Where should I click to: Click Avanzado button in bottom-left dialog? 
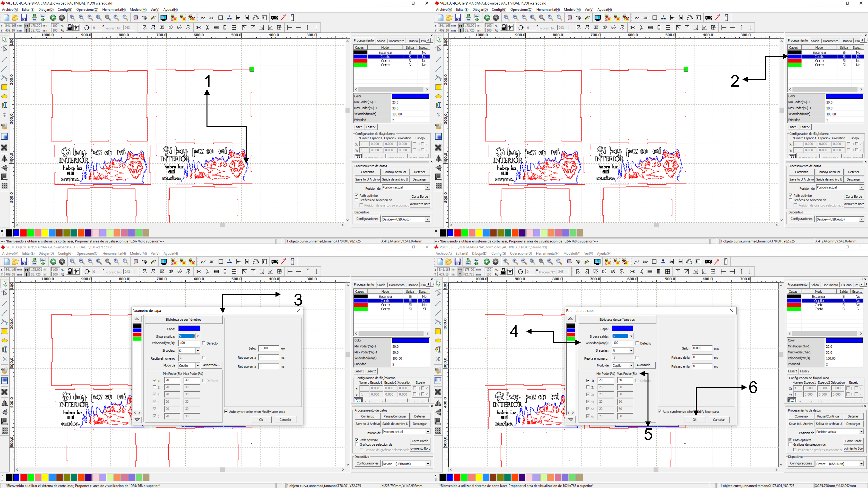pos(211,365)
